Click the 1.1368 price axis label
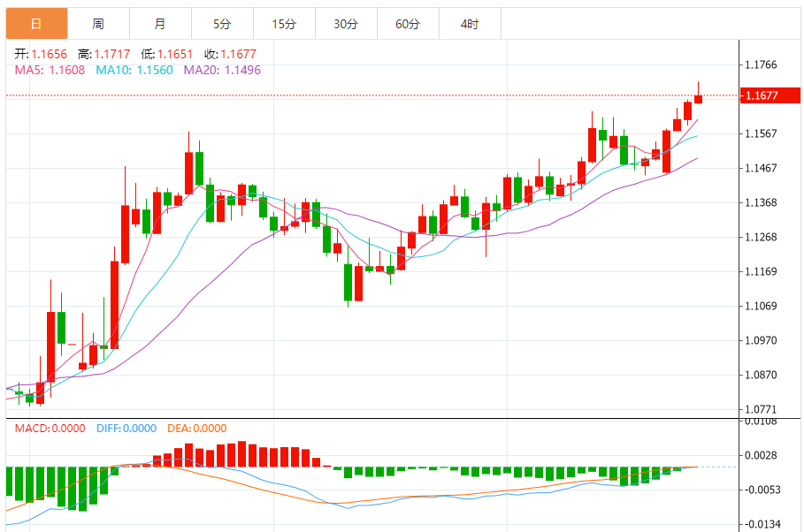Viewport: 804px width, 532px height. pyautogui.click(x=761, y=202)
